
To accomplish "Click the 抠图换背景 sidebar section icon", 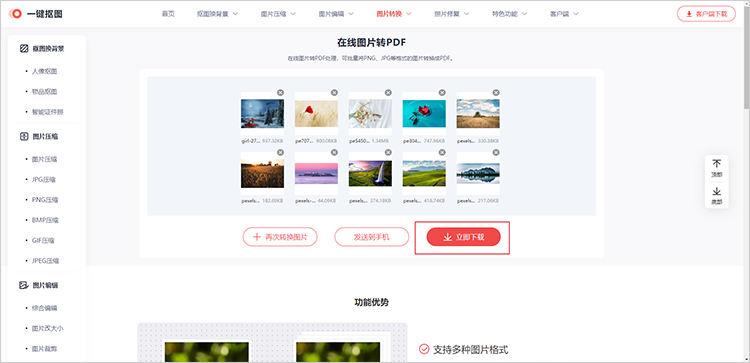I will pyautogui.click(x=24, y=48).
